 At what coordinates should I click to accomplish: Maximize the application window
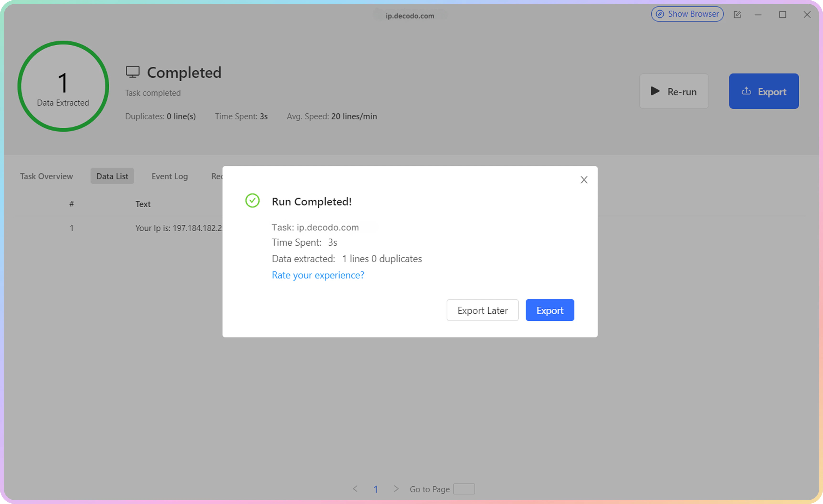[782, 15]
